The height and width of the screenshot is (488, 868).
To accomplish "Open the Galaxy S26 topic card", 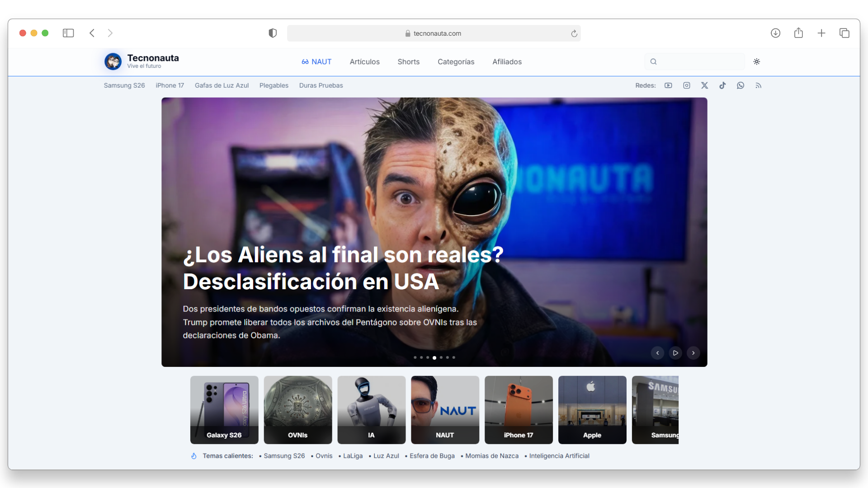I will tap(224, 410).
